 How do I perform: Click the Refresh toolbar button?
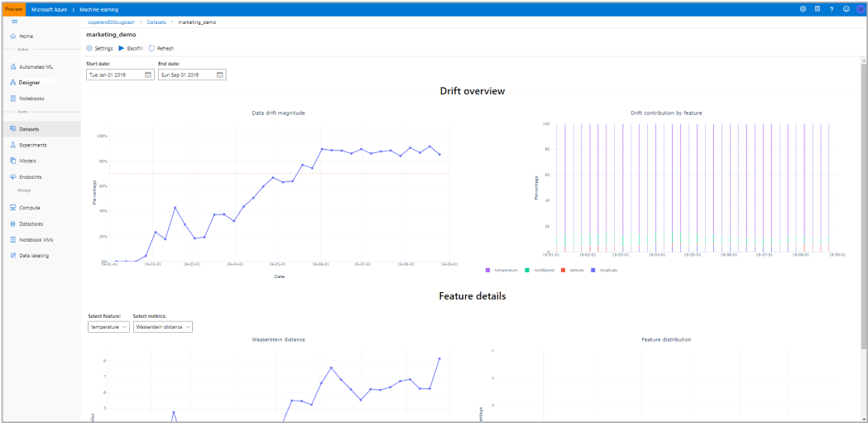161,49
